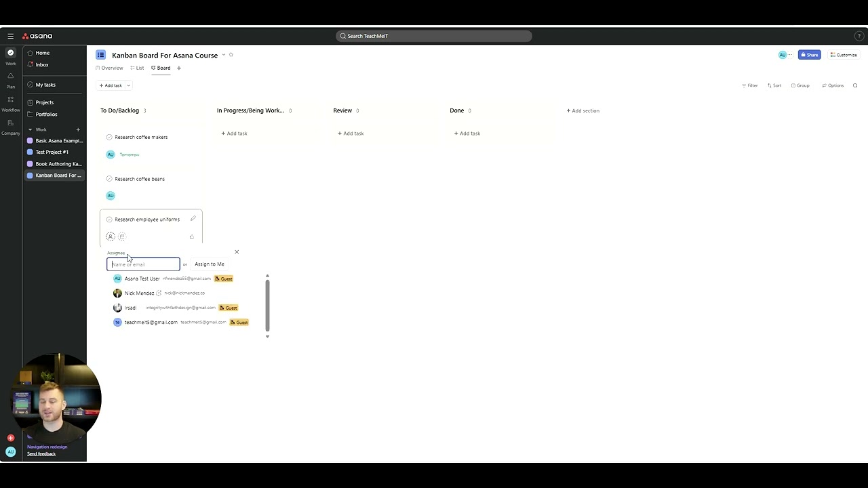
Task: Focus the Name or email assignee field
Action: (143, 264)
